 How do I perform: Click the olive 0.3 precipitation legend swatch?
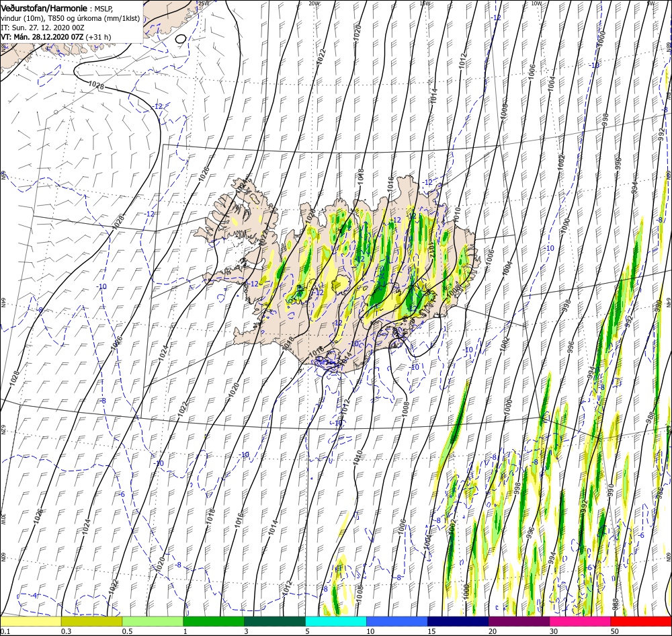tap(91, 621)
